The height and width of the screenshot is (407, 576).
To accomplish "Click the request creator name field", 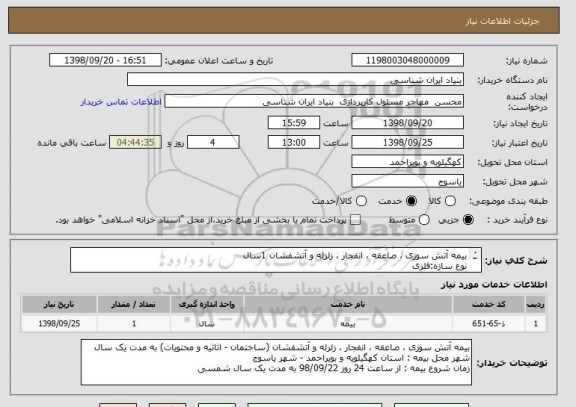I will coord(314,101).
